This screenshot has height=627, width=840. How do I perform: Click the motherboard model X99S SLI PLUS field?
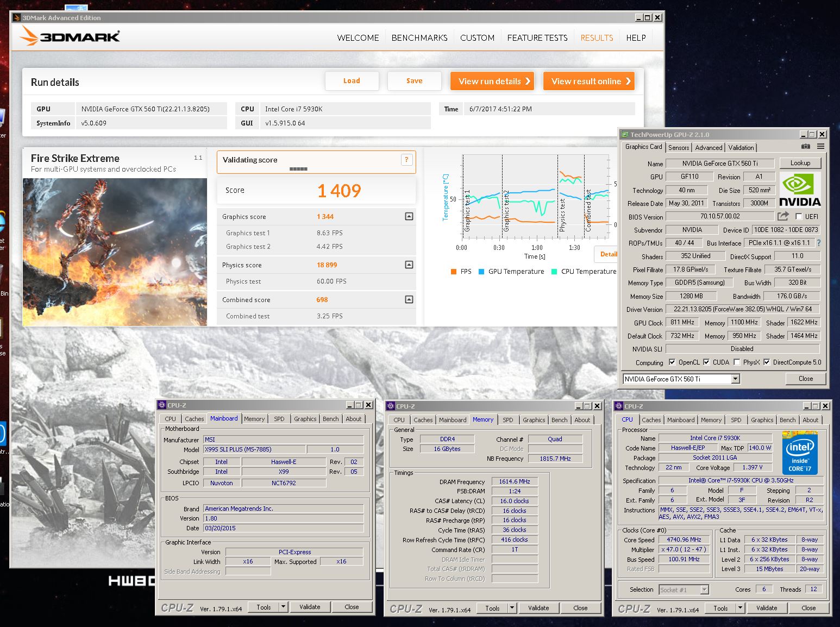click(x=254, y=449)
